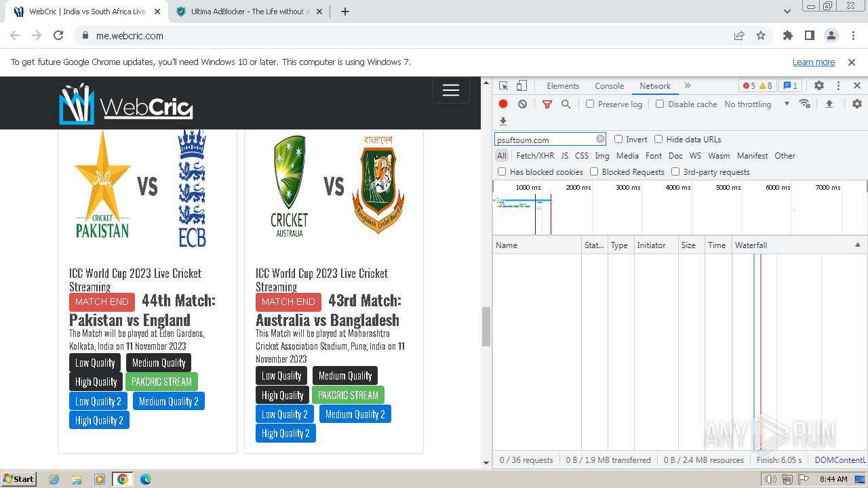Image resolution: width=868 pixels, height=488 pixels.
Task: Click the address bar URL
Action: tap(130, 36)
